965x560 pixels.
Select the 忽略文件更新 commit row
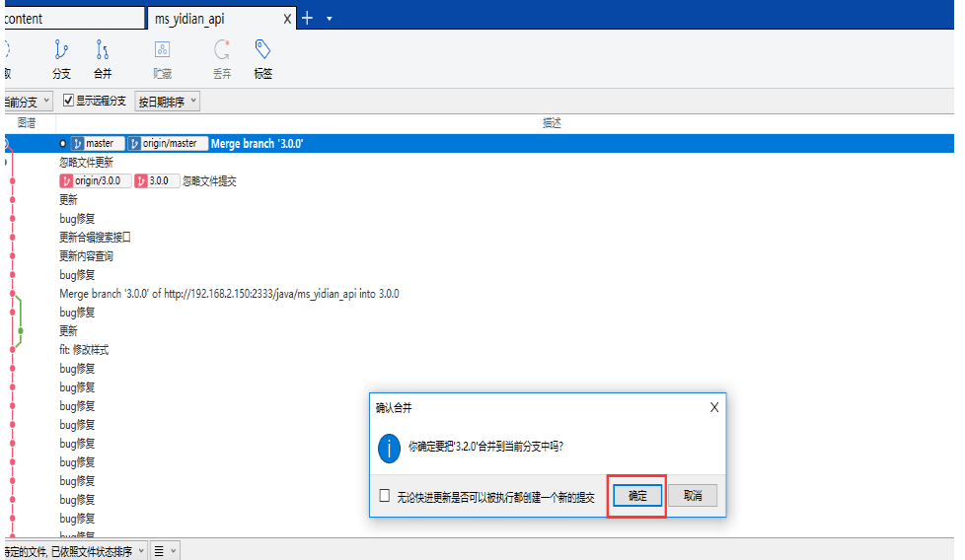87,163
